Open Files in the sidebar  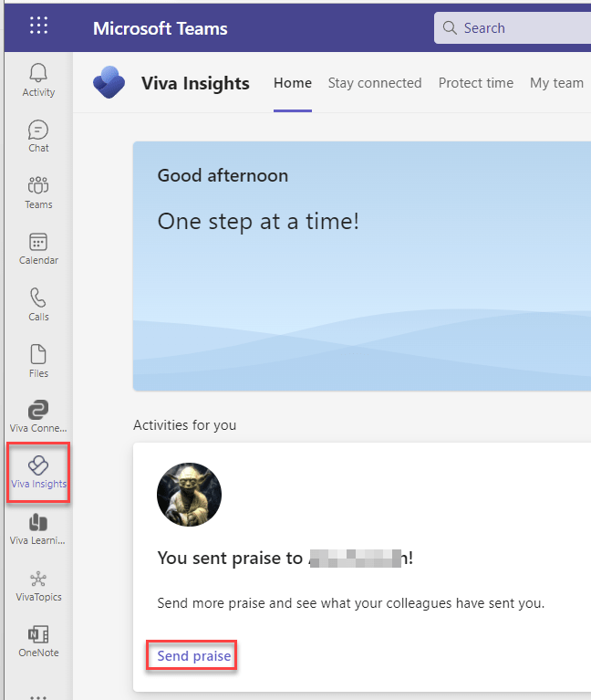[38, 361]
